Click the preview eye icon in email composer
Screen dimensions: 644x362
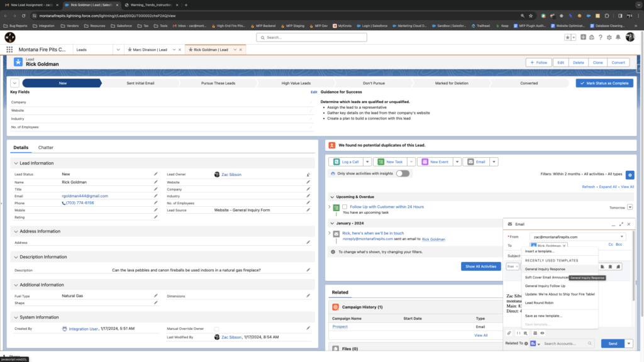pos(542,333)
